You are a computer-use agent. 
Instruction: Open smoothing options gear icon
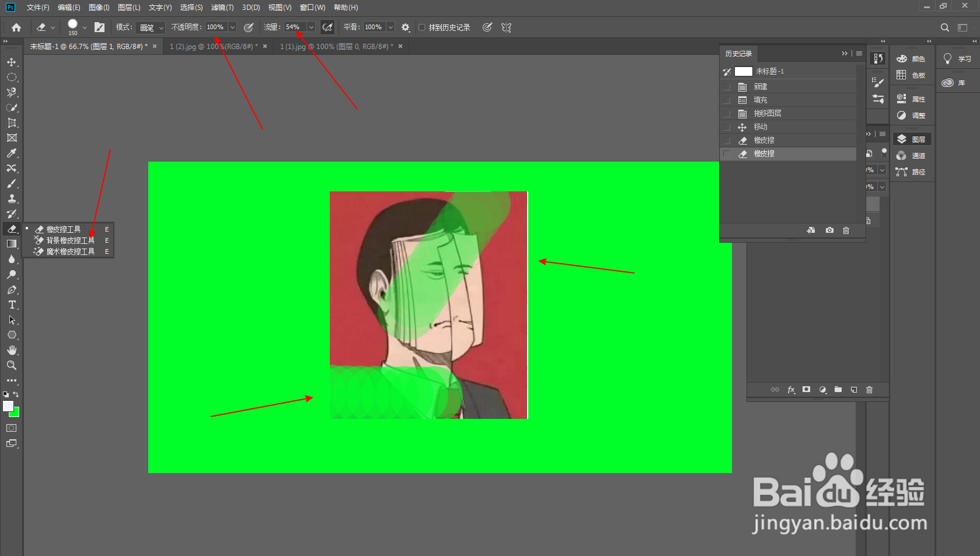406,27
